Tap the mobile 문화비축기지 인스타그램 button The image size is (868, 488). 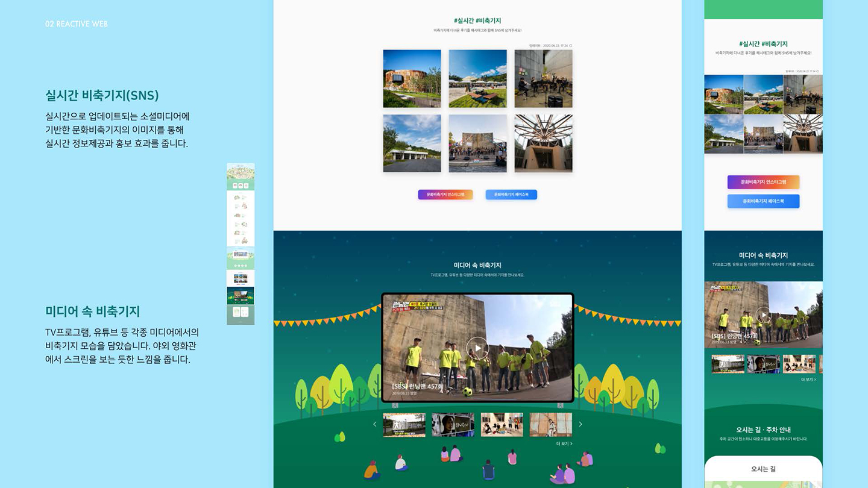(x=763, y=182)
